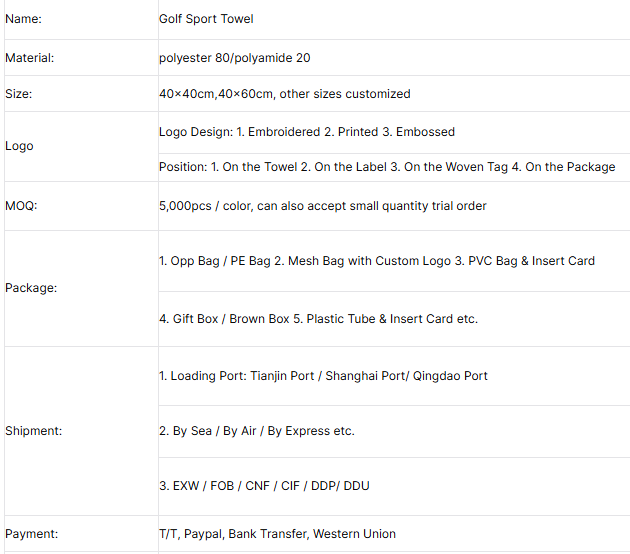This screenshot has height=554, width=630.
Task: Select the polyester 80/polyamide 20 value
Action: [234, 58]
